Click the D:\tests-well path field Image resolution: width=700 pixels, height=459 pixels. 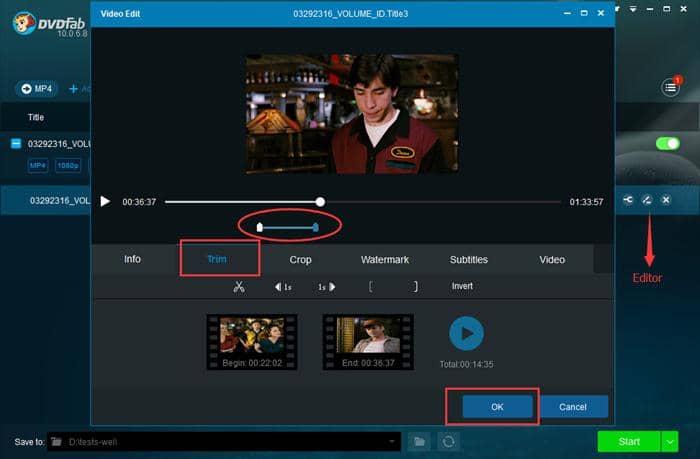coord(223,442)
